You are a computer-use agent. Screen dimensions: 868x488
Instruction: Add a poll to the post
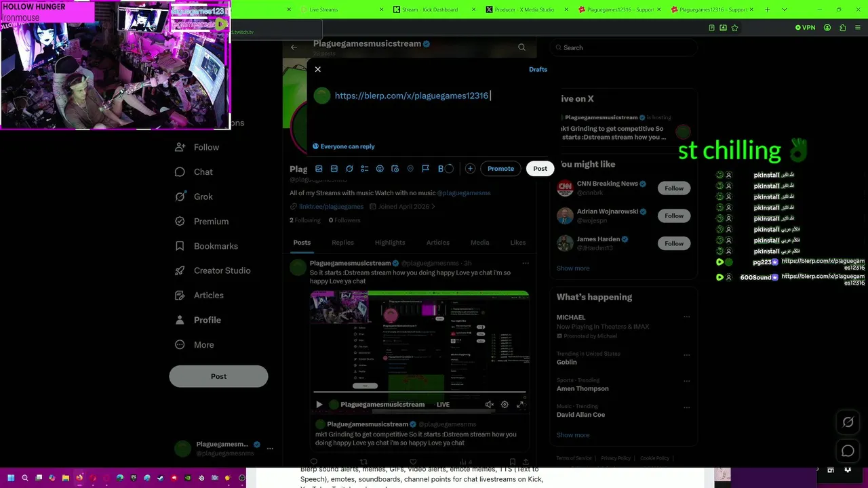point(365,169)
